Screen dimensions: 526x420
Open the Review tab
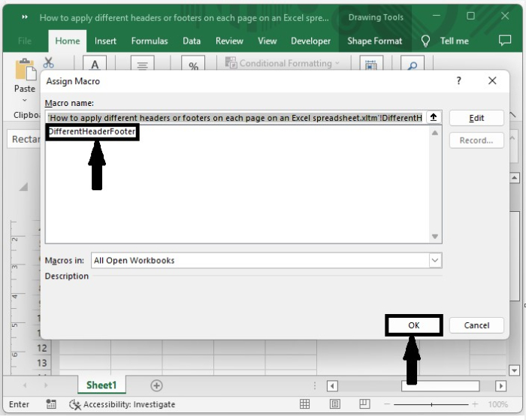click(229, 41)
